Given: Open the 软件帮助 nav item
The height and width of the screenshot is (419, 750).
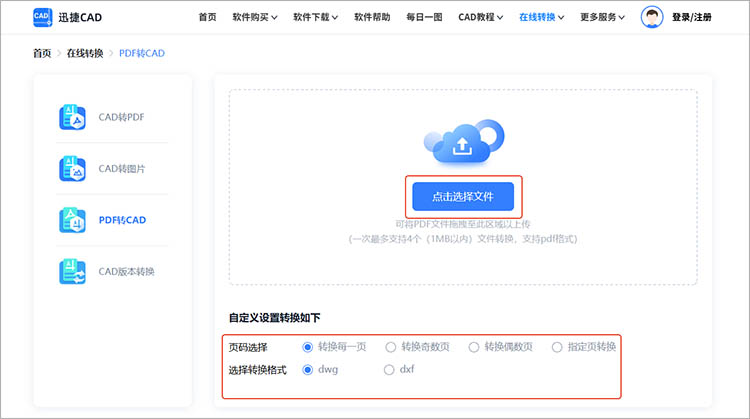Looking at the screenshot, I should tap(372, 17).
